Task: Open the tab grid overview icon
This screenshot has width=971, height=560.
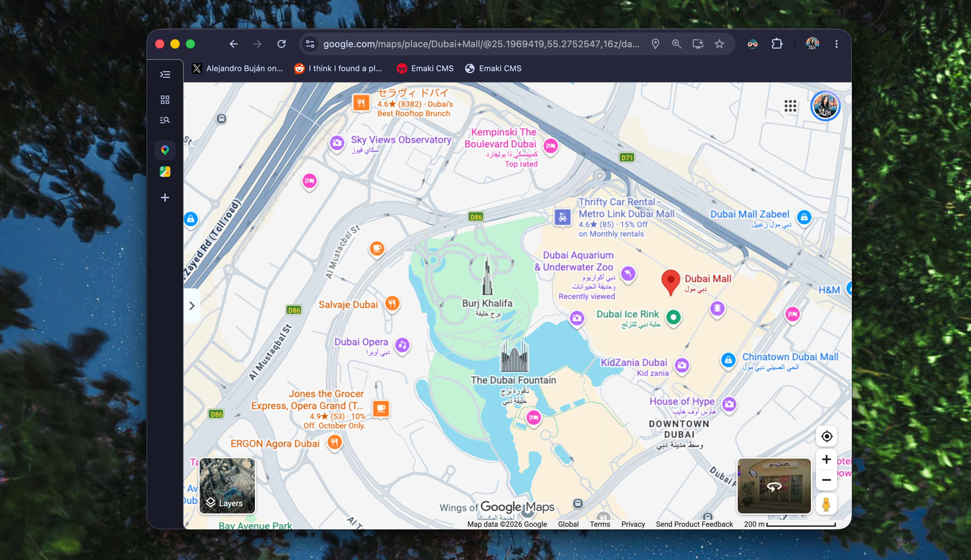Action: click(x=165, y=100)
